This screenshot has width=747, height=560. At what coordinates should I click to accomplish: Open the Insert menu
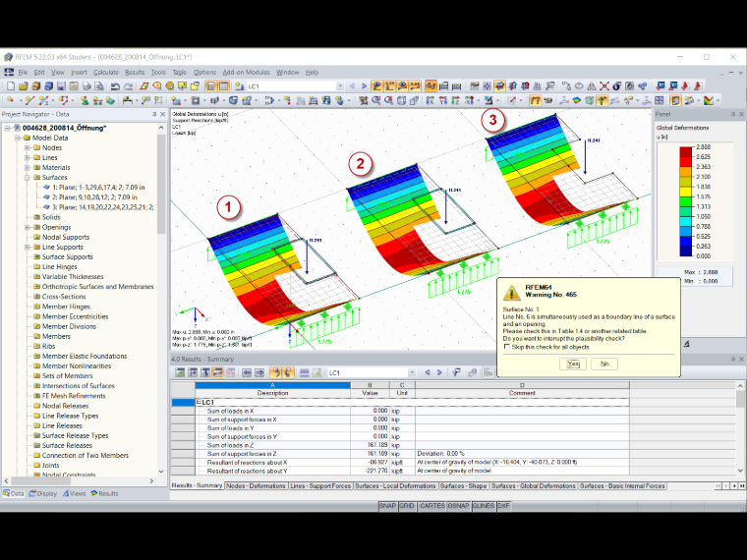point(79,73)
